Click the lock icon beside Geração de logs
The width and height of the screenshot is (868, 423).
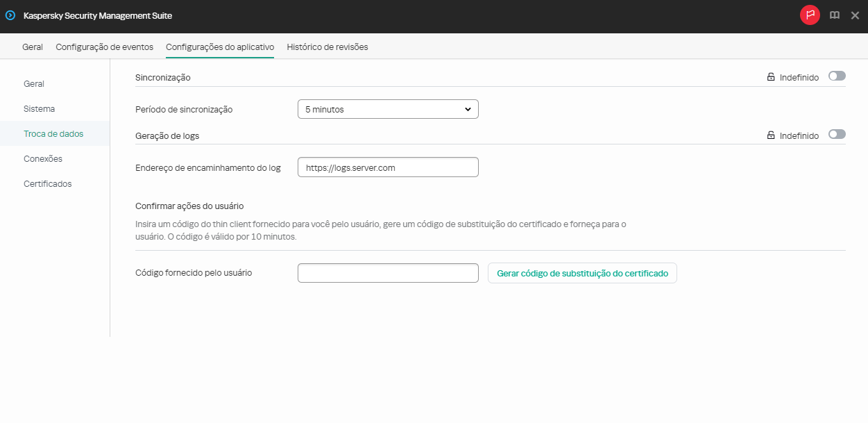coord(772,135)
